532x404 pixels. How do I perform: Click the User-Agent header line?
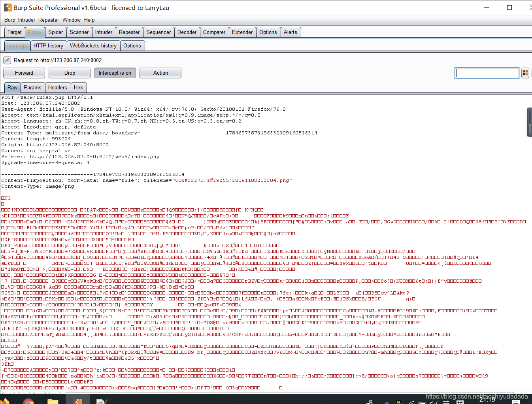(x=143, y=109)
